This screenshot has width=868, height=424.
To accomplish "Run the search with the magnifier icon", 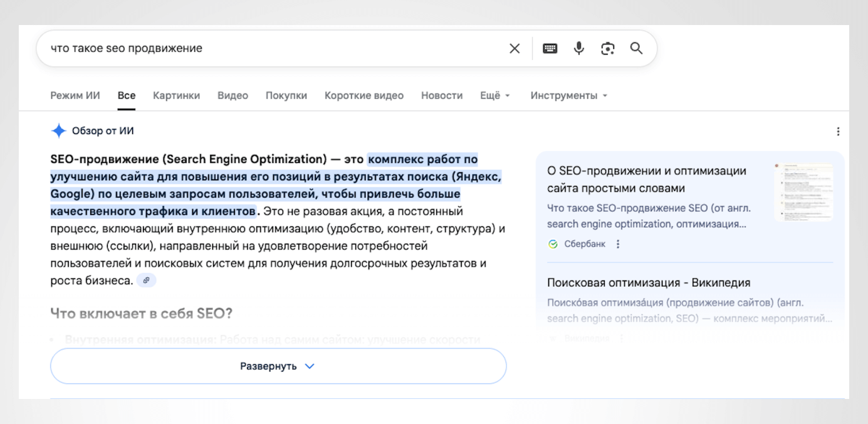I will [x=636, y=48].
